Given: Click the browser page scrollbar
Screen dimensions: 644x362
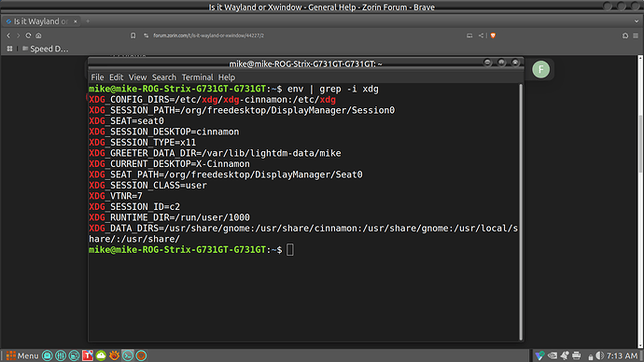Looking at the screenshot, I should pyautogui.click(x=640, y=144).
